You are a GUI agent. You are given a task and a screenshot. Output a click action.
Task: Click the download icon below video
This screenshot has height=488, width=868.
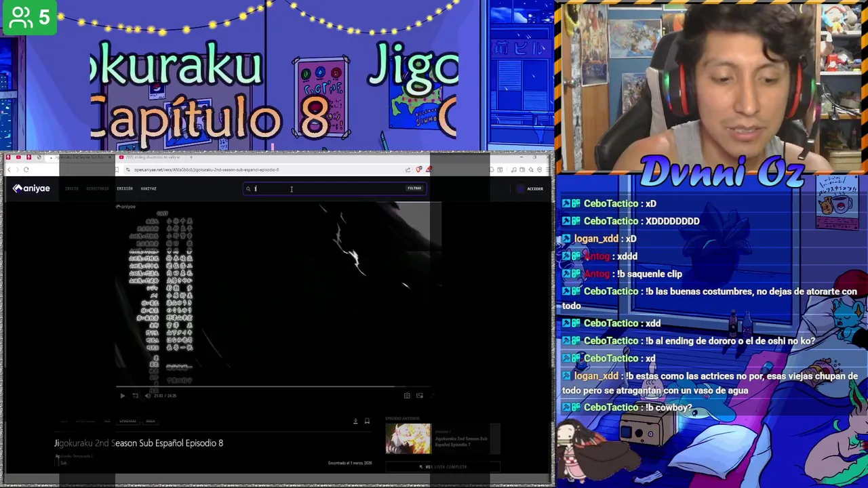[355, 421]
